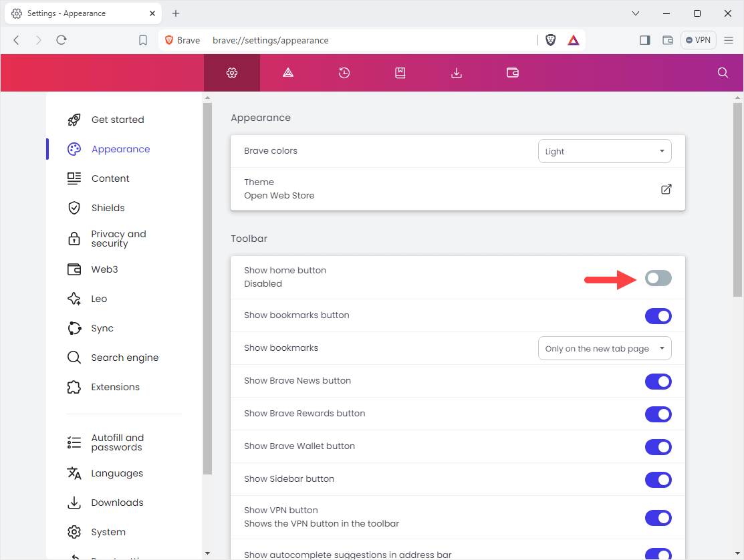The width and height of the screenshot is (744, 560).
Task: Open the Show bookmarks dropdown
Action: pos(604,349)
